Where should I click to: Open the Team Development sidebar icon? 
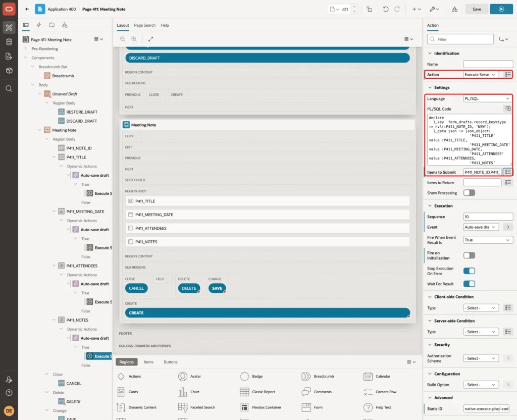point(9,57)
